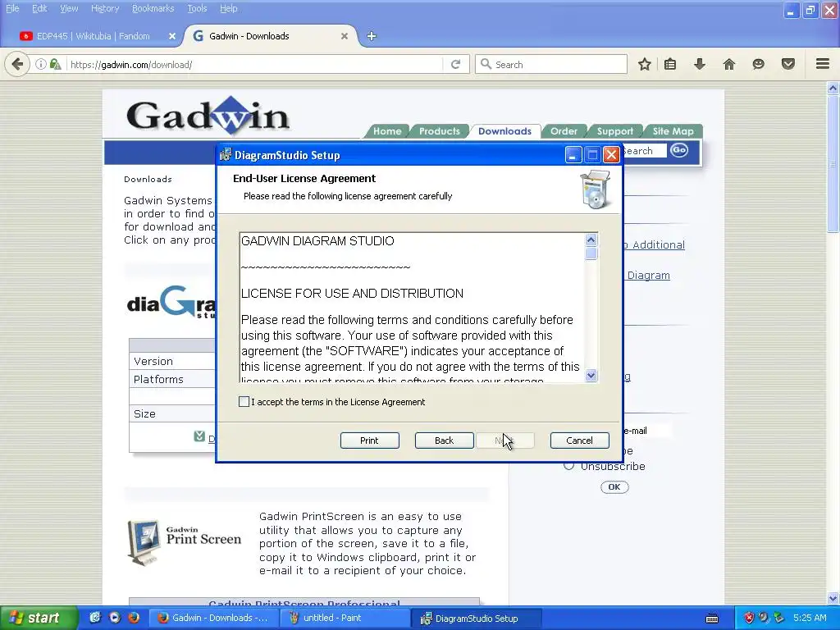Click the Pocket icon in toolbar
The height and width of the screenshot is (630, 840).
pos(788,64)
